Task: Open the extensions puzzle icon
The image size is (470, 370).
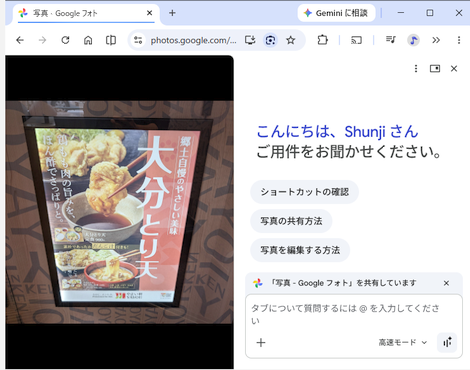Action: coord(322,40)
